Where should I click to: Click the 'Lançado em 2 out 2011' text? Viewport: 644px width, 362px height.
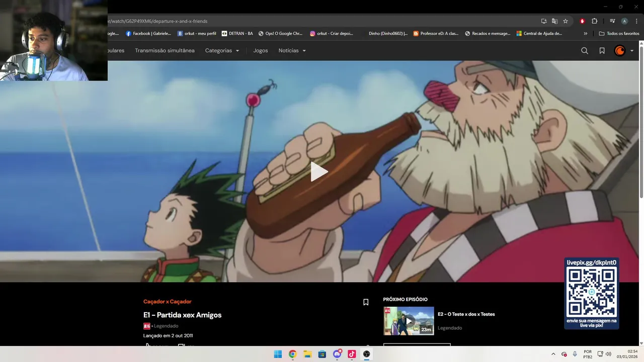click(x=168, y=335)
